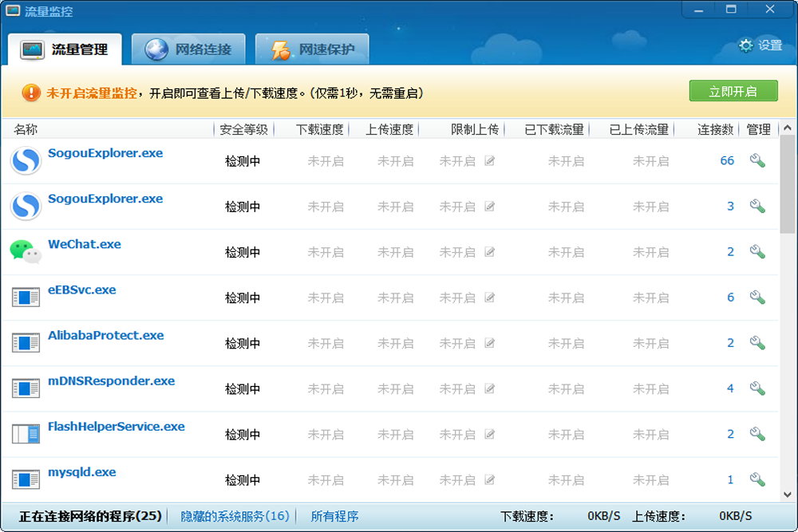
Task: Click scrollbar up arrow
Action: point(788,128)
